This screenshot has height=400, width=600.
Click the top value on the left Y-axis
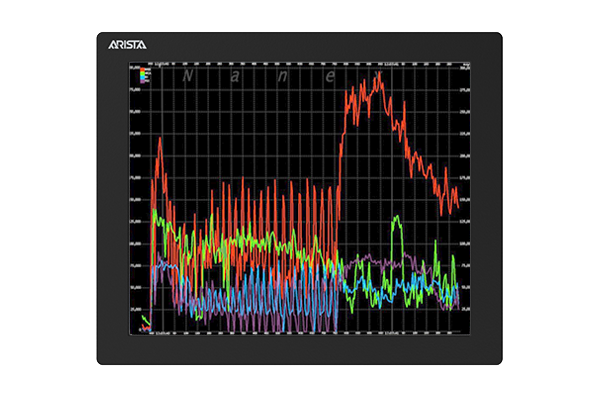(x=137, y=67)
